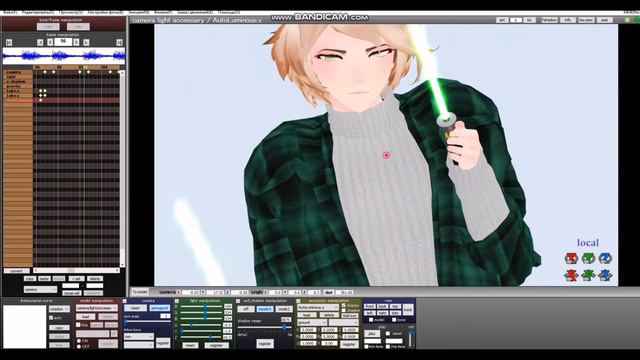
Task: Toggle local coordinate mode label
Action: point(588,243)
